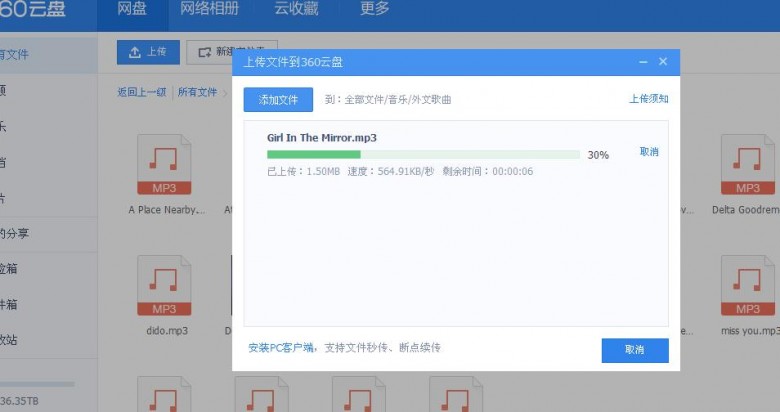Click the Delta Goodrem MP3 file icon
780x412 pixels.
click(x=747, y=168)
